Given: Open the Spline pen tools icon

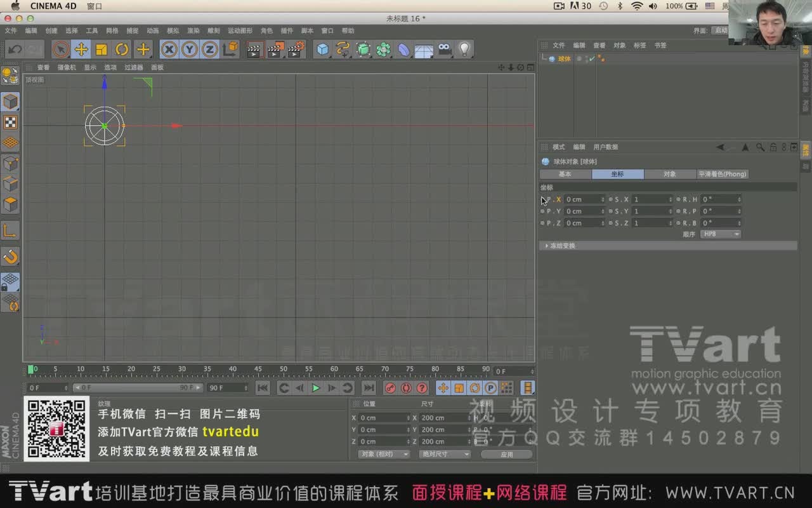Looking at the screenshot, I should click(343, 50).
